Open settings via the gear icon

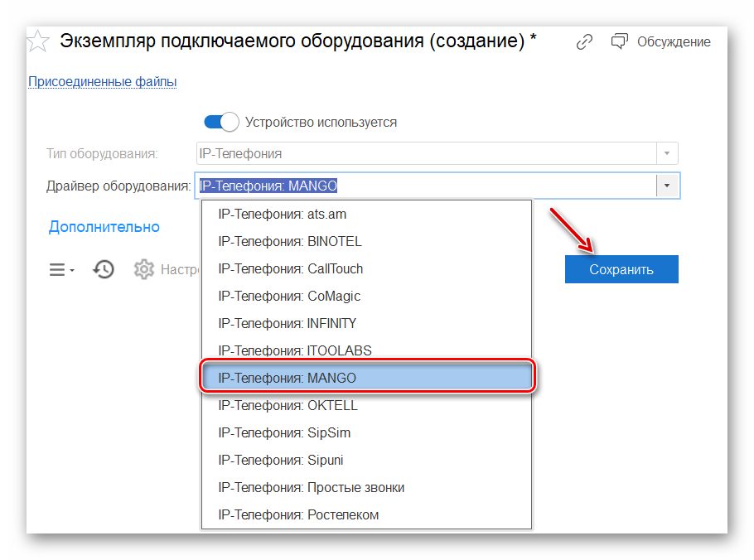tap(144, 269)
